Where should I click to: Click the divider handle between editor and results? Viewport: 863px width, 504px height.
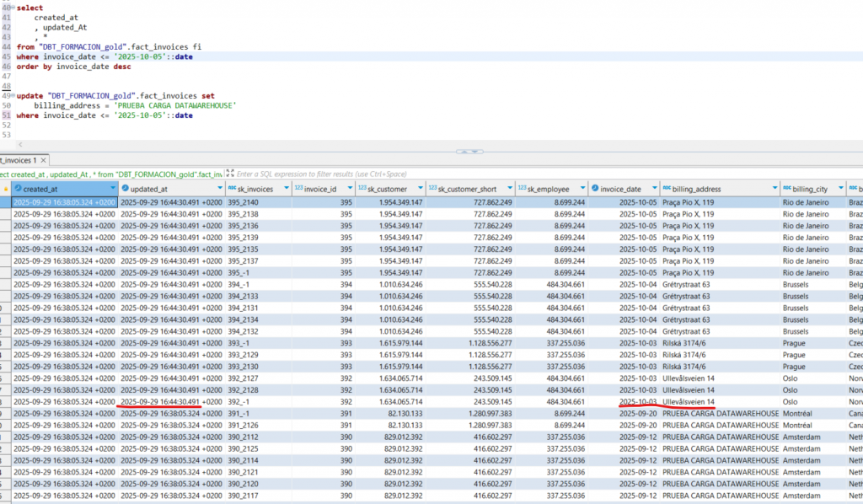point(469,152)
